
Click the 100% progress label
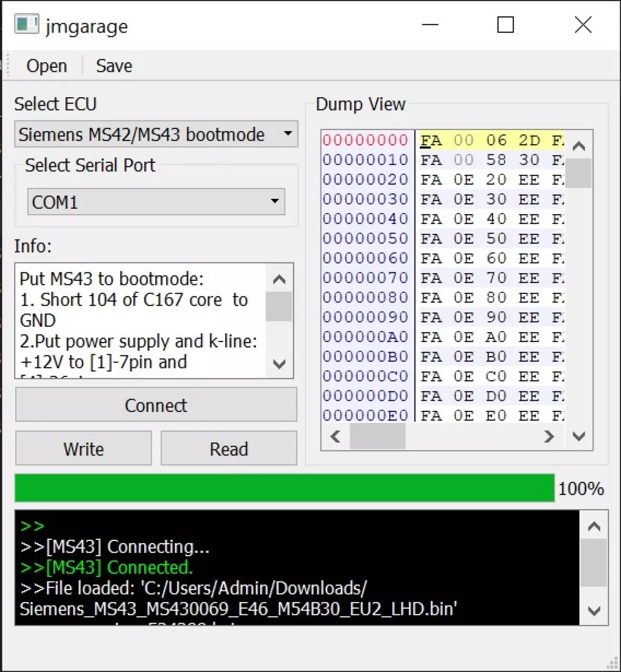point(581,489)
